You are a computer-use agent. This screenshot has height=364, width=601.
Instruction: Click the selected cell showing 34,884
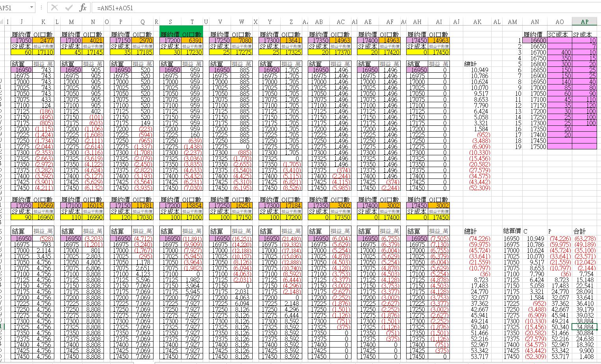[584, 327]
